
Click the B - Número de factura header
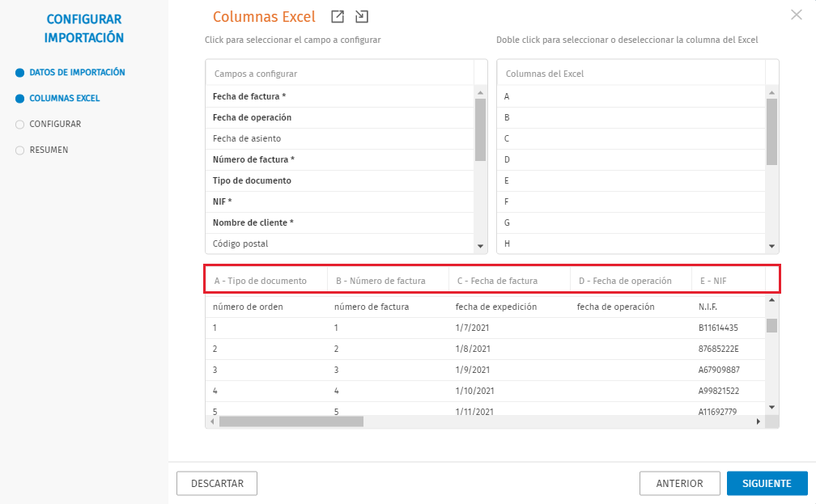click(x=388, y=281)
